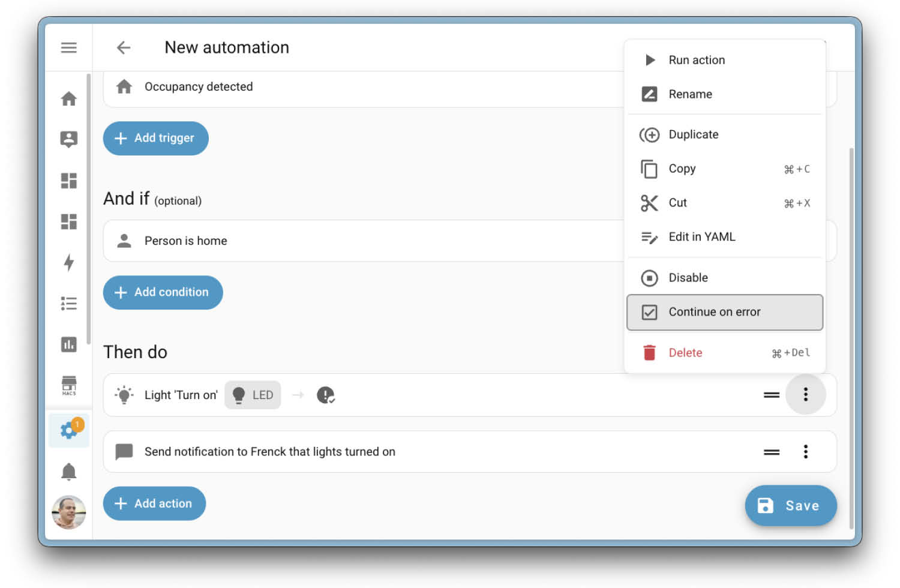This screenshot has width=900, height=588.
Task: Click the continue-on-error indicator on Light action
Action: (x=326, y=394)
